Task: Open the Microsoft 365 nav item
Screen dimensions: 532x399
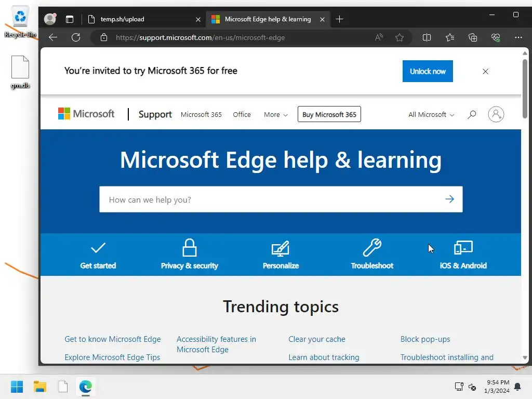Action: (x=201, y=115)
